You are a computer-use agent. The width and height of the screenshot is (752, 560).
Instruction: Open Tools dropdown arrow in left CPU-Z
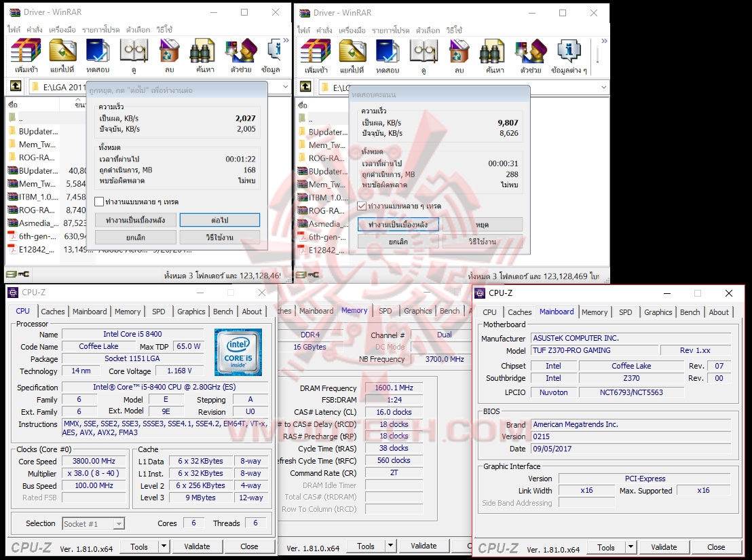[164, 546]
